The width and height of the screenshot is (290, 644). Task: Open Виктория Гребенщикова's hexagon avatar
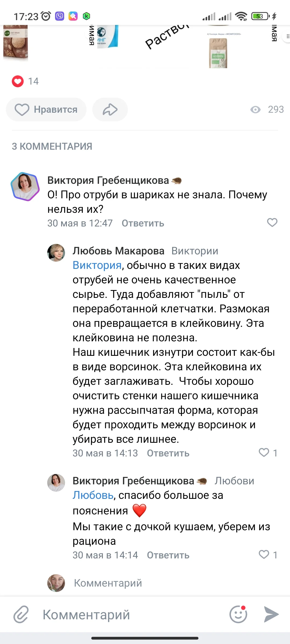25,187
